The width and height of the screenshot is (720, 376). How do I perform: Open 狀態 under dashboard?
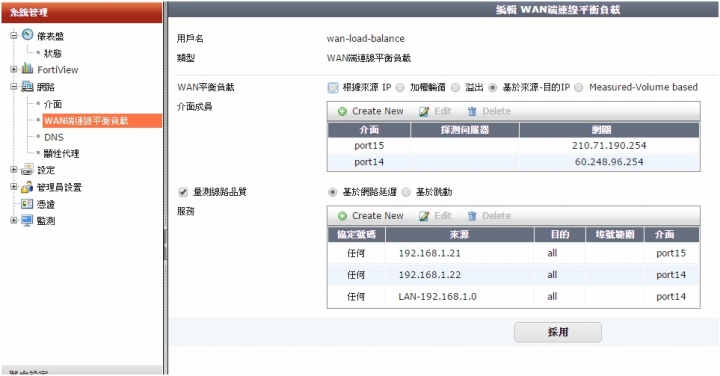[x=52, y=53]
